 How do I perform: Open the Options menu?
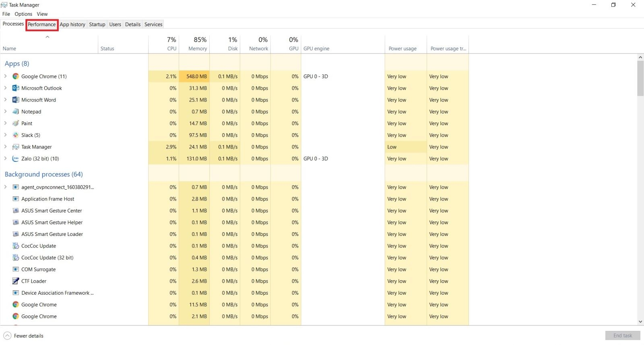(x=23, y=14)
